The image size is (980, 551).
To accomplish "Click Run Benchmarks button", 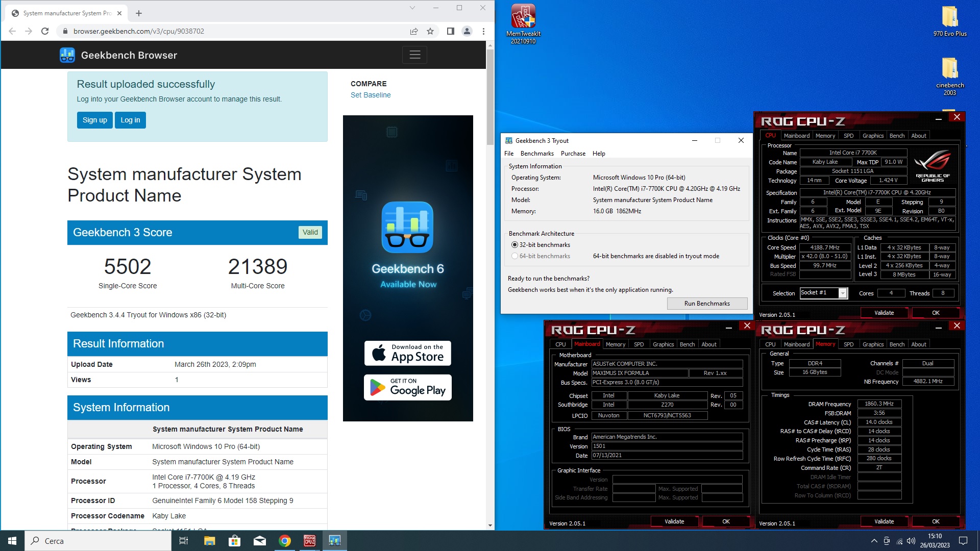I will tap(707, 304).
